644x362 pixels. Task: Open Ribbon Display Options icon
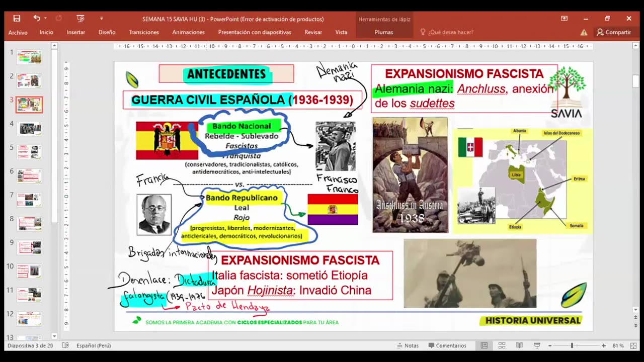point(564,19)
